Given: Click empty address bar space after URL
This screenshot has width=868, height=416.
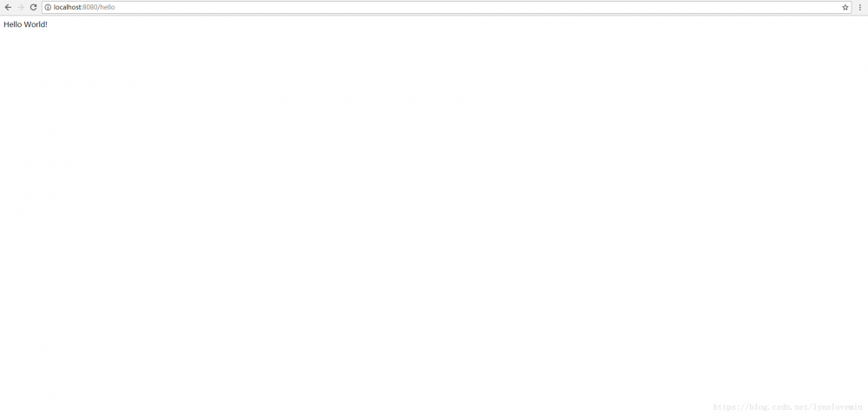Looking at the screenshot, I should pyautogui.click(x=476, y=7).
